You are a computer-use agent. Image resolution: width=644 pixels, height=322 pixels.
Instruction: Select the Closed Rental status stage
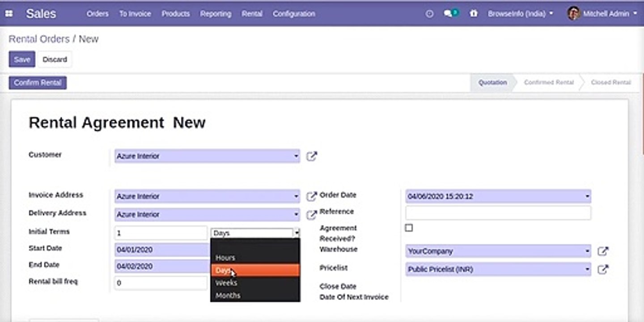tap(610, 83)
